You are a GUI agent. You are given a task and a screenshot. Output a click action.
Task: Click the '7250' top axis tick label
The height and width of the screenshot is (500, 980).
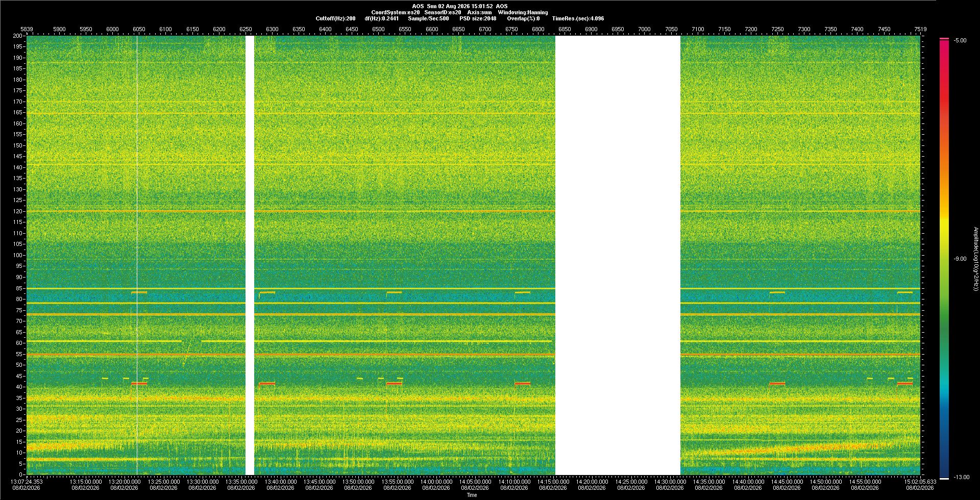777,29
